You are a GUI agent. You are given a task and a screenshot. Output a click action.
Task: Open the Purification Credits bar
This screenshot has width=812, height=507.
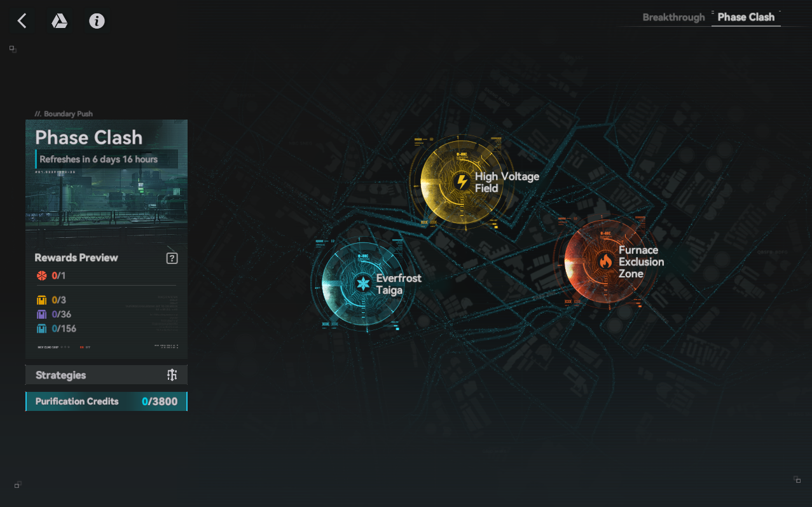click(106, 401)
